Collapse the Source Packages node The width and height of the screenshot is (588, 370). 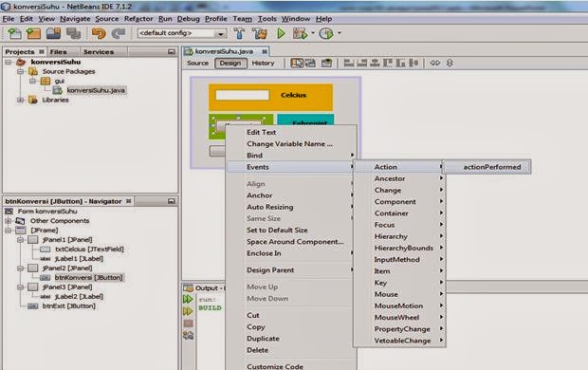[21, 71]
